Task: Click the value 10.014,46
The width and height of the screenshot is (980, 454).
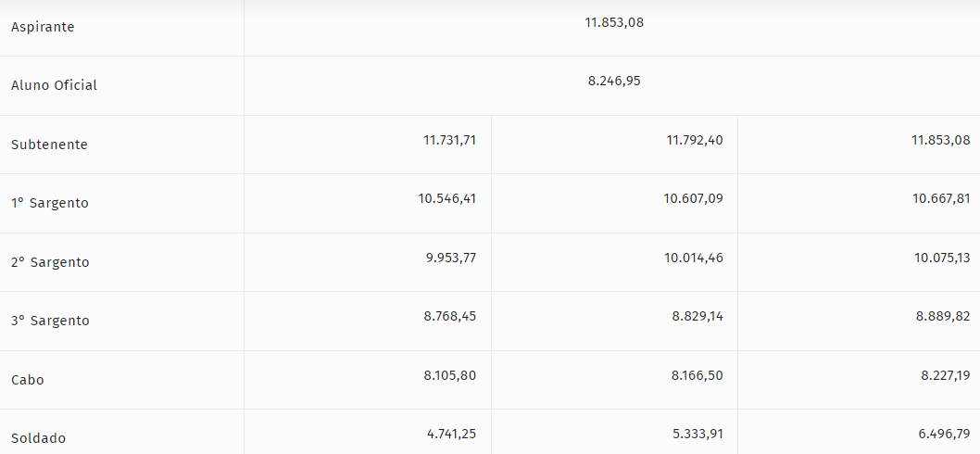Action: 693,258
